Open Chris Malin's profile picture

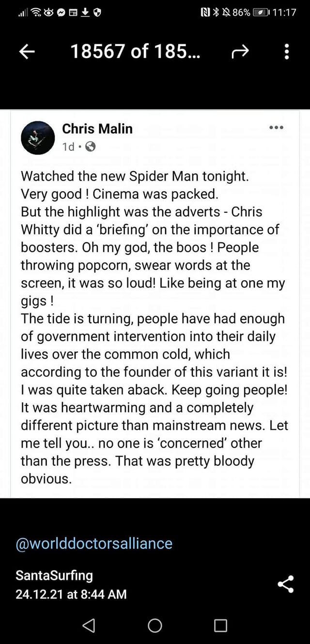(38, 138)
